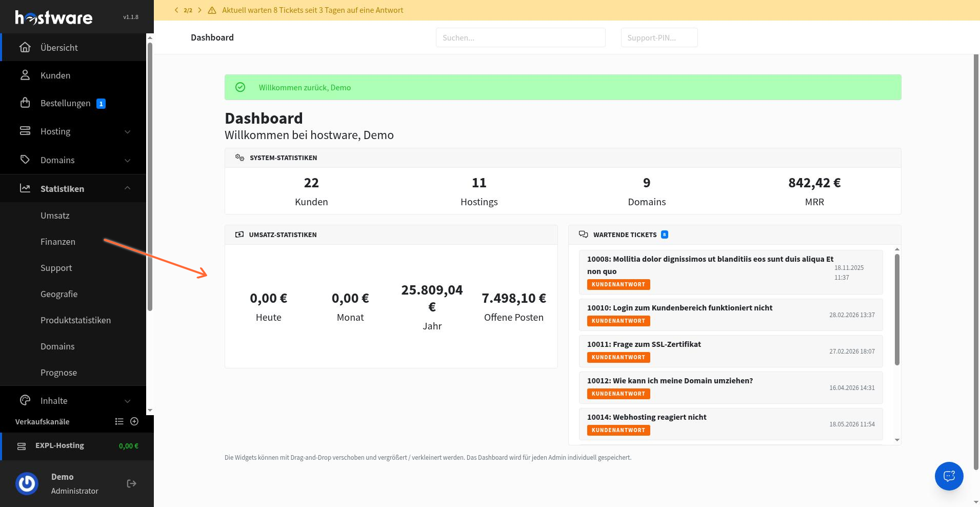The height and width of the screenshot is (507, 980).
Task: Add a new Verkaufskanal with plus icon
Action: pyautogui.click(x=134, y=421)
